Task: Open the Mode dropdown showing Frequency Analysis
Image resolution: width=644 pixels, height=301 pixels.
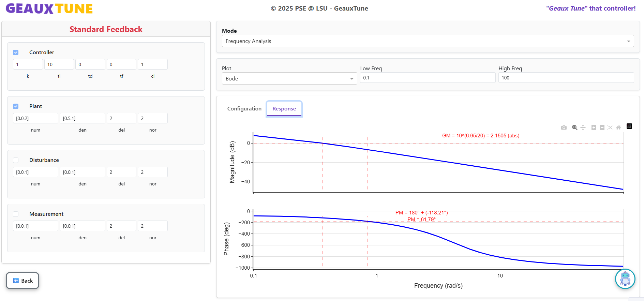Action: (x=428, y=41)
